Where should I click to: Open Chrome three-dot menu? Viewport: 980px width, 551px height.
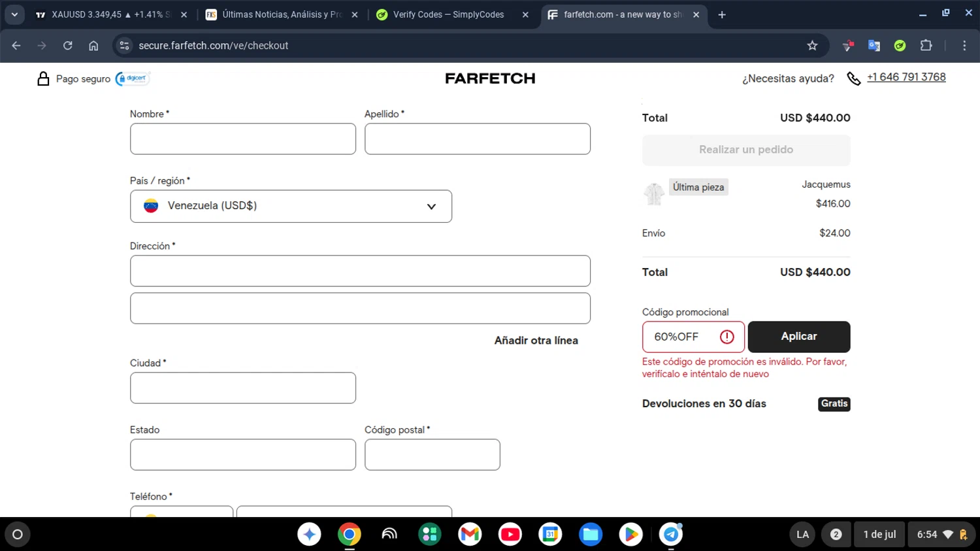[x=964, y=46]
